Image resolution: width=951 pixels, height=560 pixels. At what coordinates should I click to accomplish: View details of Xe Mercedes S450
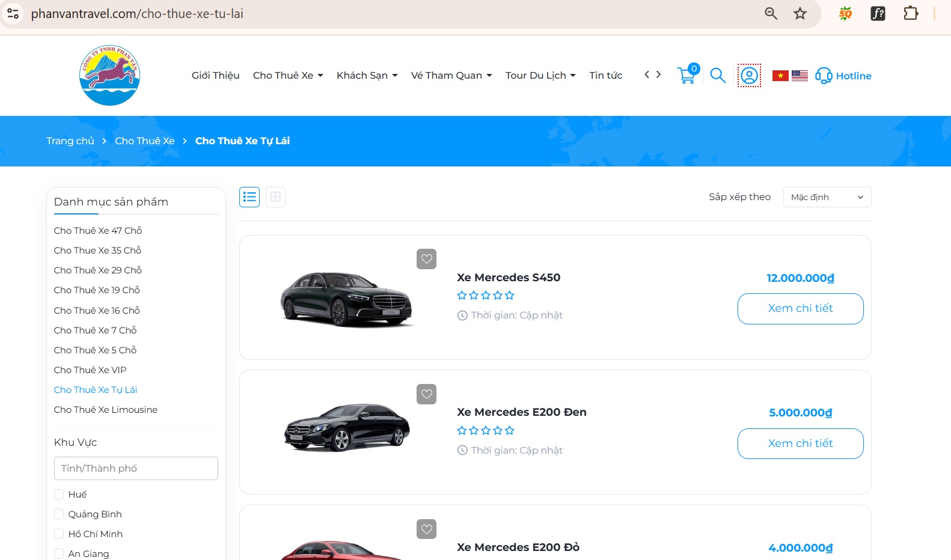[x=801, y=309]
